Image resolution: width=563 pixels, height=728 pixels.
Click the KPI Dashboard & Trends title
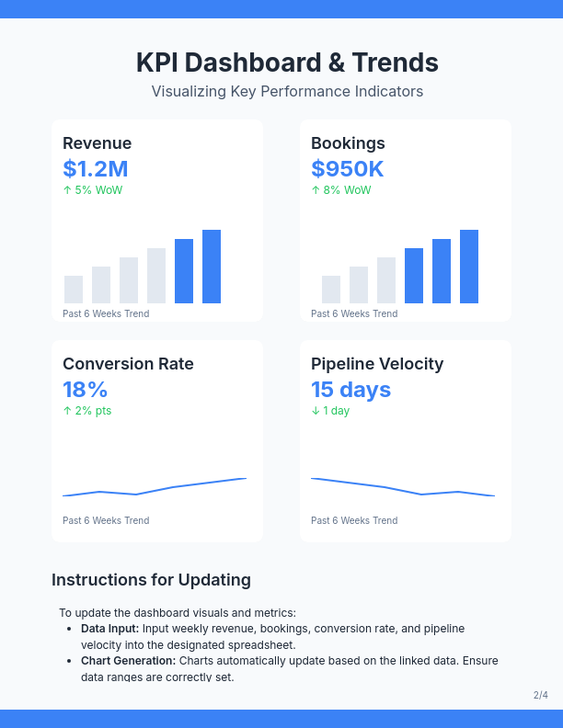287,63
